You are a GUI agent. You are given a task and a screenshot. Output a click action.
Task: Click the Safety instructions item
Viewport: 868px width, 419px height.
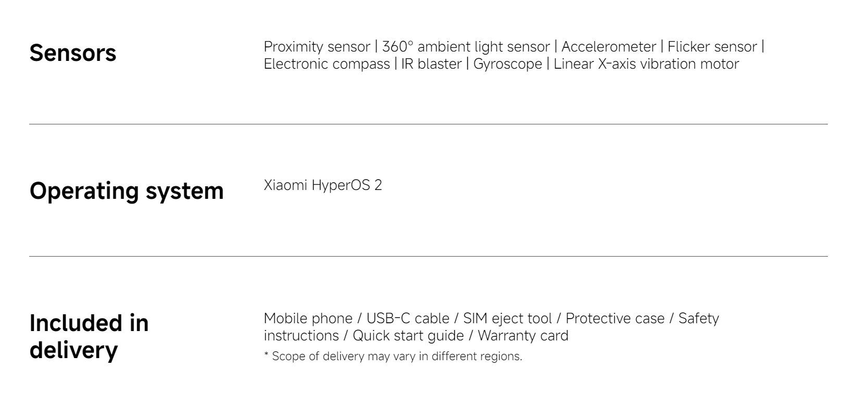click(x=491, y=327)
